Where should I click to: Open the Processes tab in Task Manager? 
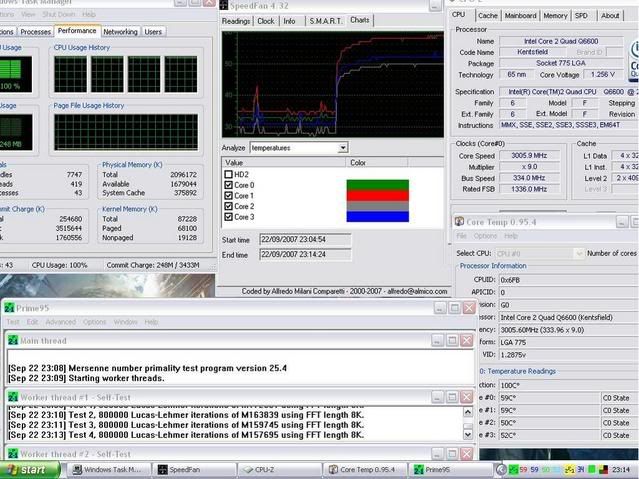click(x=35, y=32)
